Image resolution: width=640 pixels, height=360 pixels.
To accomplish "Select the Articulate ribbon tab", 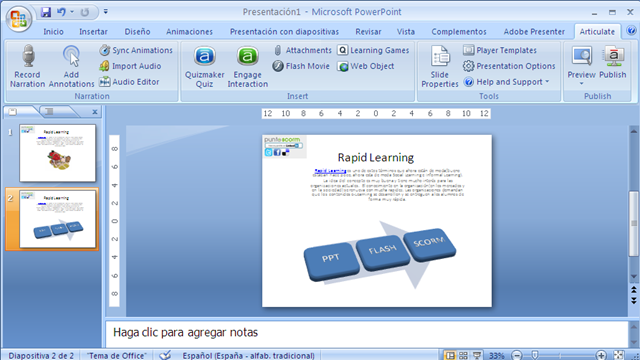I will [x=597, y=31].
